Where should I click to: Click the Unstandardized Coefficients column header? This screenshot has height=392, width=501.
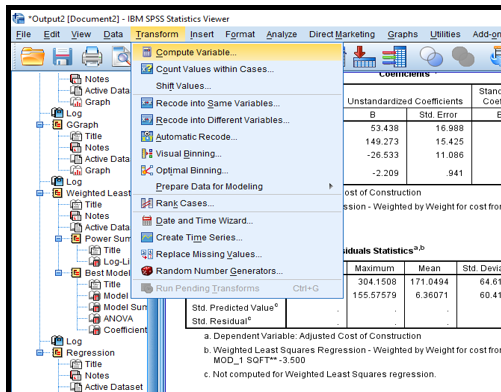405,101
